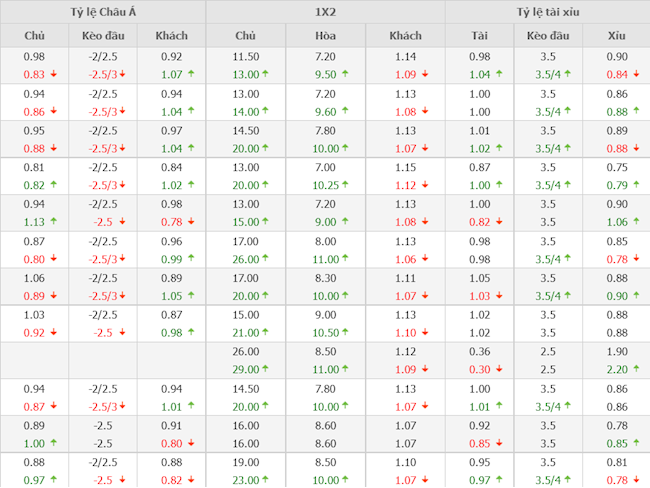Select the Tỷ lệ Châu Á header
650x488 pixels.
tap(102, 12)
